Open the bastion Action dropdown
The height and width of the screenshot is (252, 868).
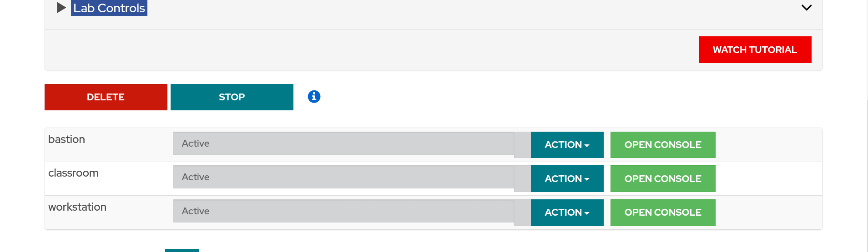(567, 145)
